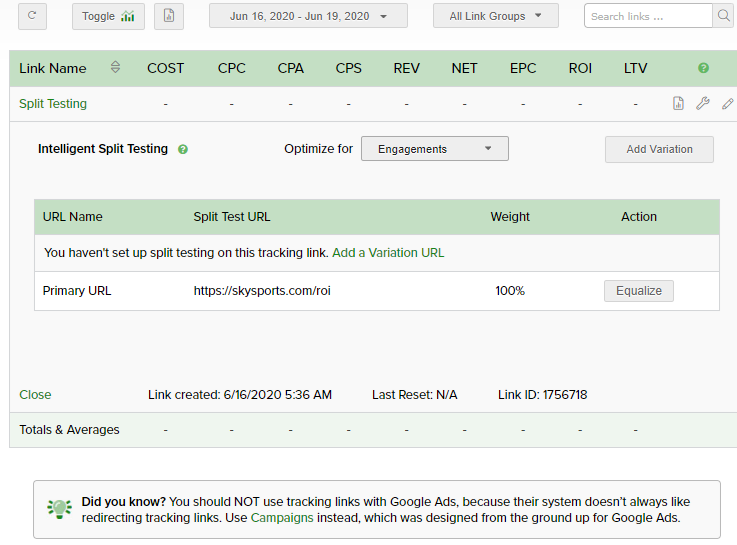
Task: Click the green help icon in table header
Action: pyautogui.click(x=703, y=68)
